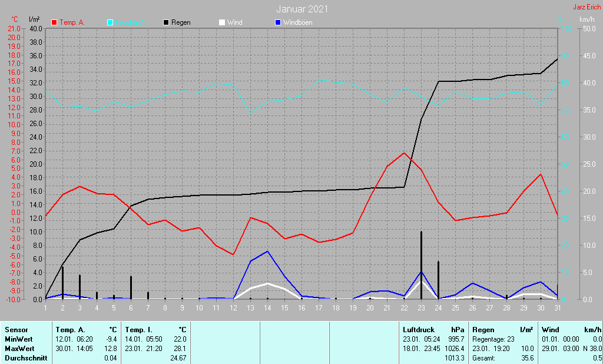603x364 pixels.
Task: Click the red '°C' axis unit label above chart
Action: [x=15, y=19]
